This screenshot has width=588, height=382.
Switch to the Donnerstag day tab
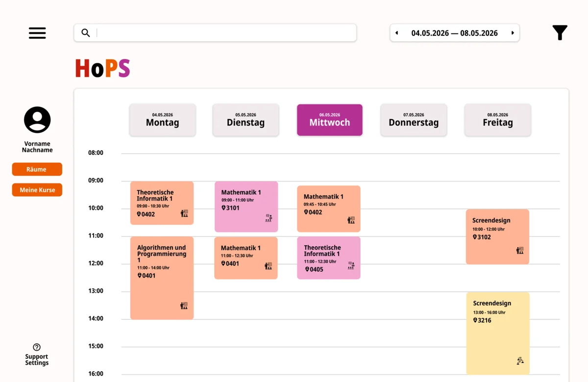point(414,120)
